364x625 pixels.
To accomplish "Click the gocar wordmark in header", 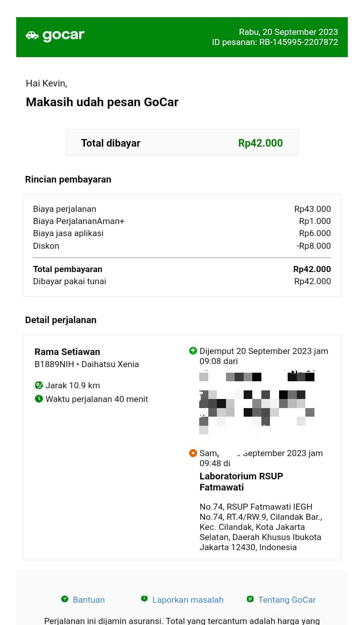I will pos(63,35).
